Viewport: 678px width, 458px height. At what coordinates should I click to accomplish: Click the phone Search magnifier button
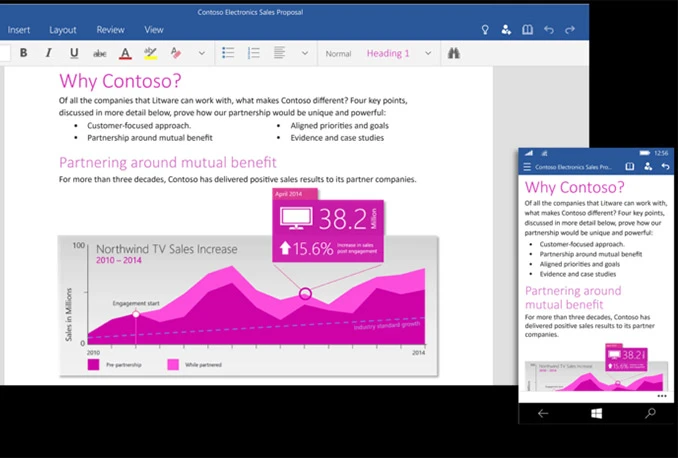(x=650, y=413)
